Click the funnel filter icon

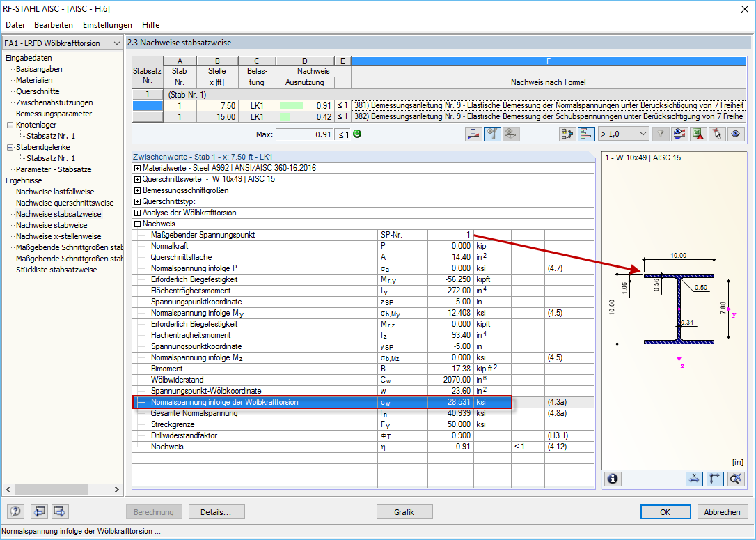pos(661,134)
